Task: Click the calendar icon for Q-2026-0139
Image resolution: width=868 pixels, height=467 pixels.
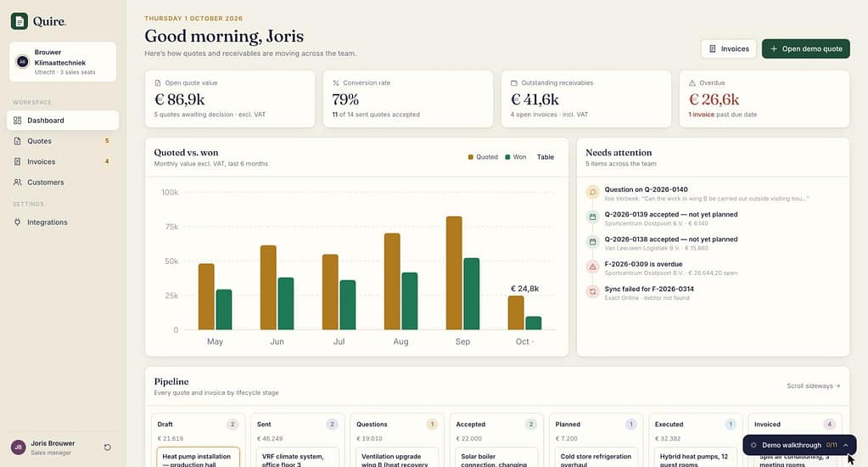Action: pos(592,217)
